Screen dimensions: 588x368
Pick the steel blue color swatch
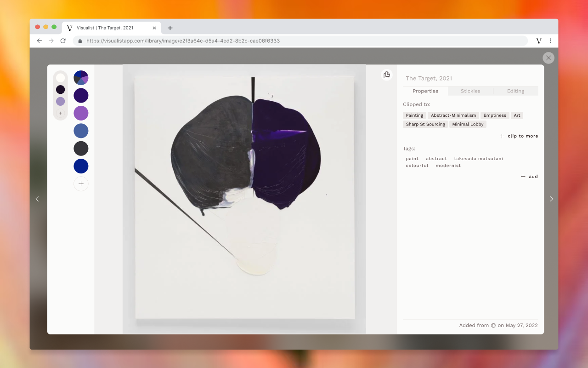tap(81, 131)
